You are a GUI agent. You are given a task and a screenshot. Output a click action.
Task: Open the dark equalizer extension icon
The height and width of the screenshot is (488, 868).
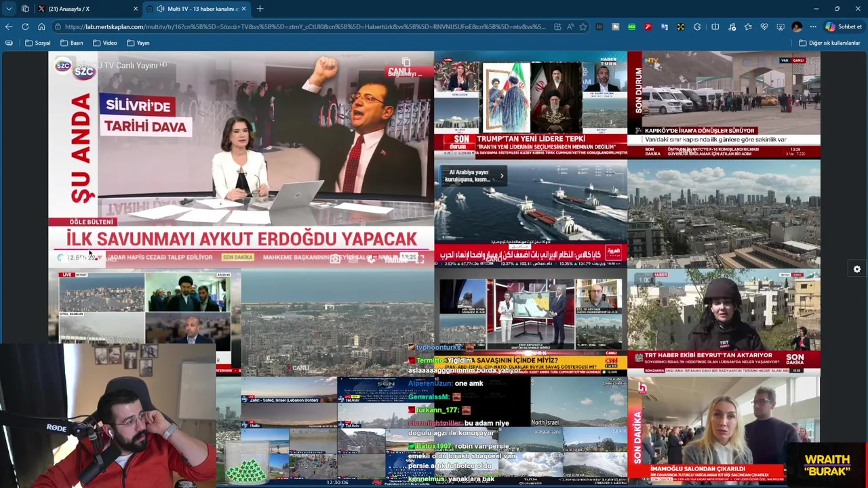pos(599,26)
